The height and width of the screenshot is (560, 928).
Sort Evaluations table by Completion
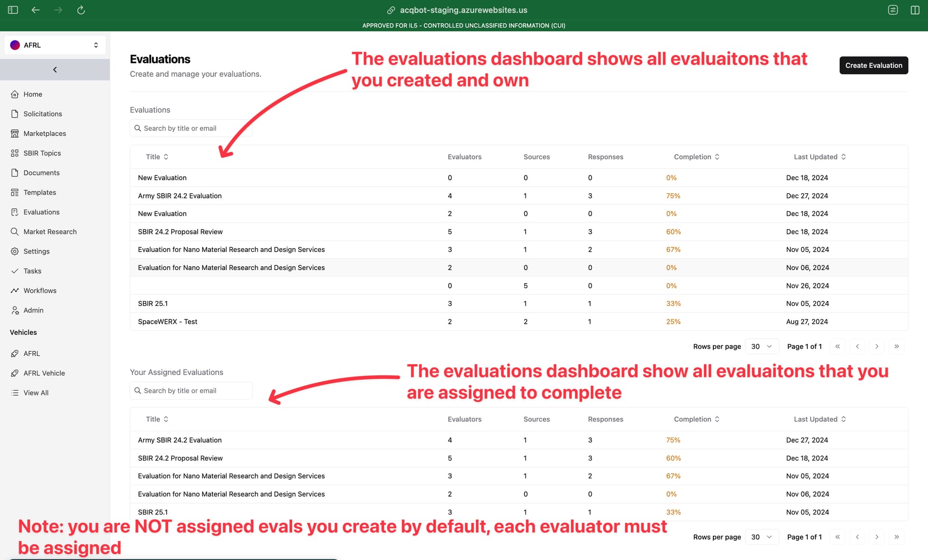click(696, 157)
